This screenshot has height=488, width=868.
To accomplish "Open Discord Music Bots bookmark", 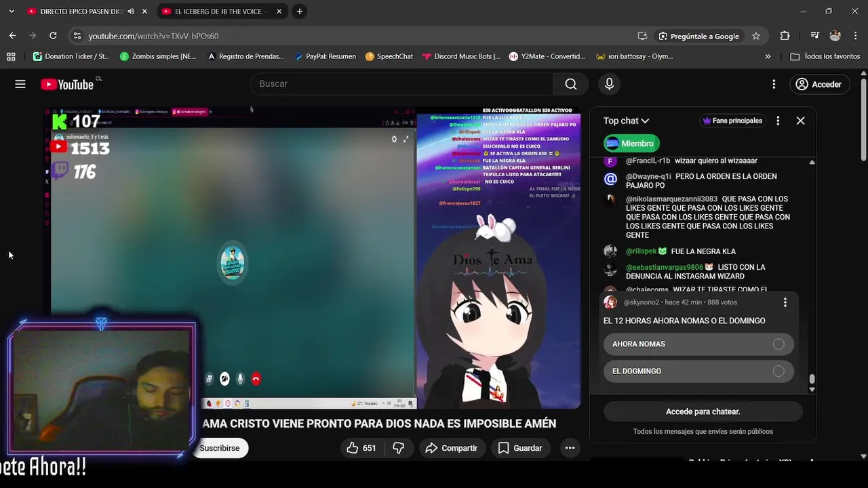I will [461, 56].
